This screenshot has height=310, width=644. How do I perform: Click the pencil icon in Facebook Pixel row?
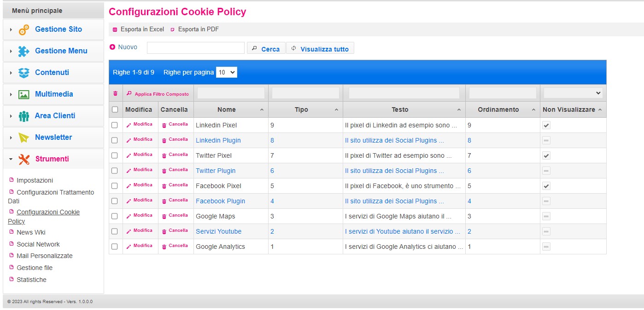pyautogui.click(x=129, y=185)
